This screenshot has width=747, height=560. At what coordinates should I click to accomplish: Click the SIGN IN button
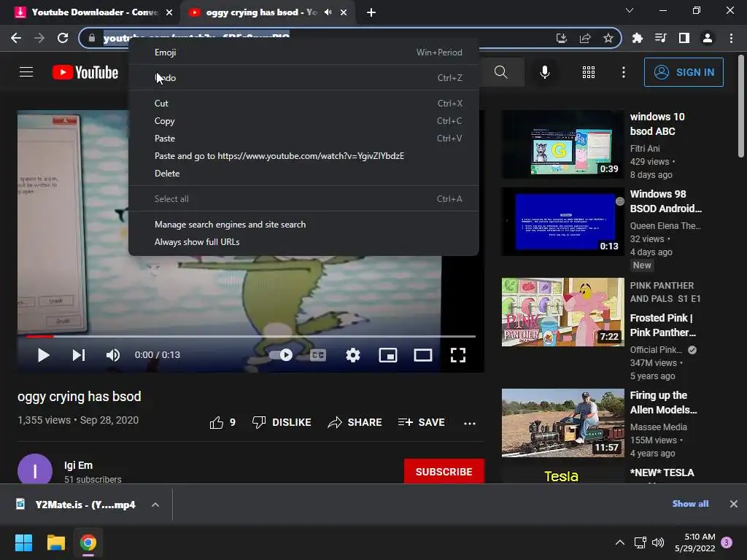[x=684, y=72]
